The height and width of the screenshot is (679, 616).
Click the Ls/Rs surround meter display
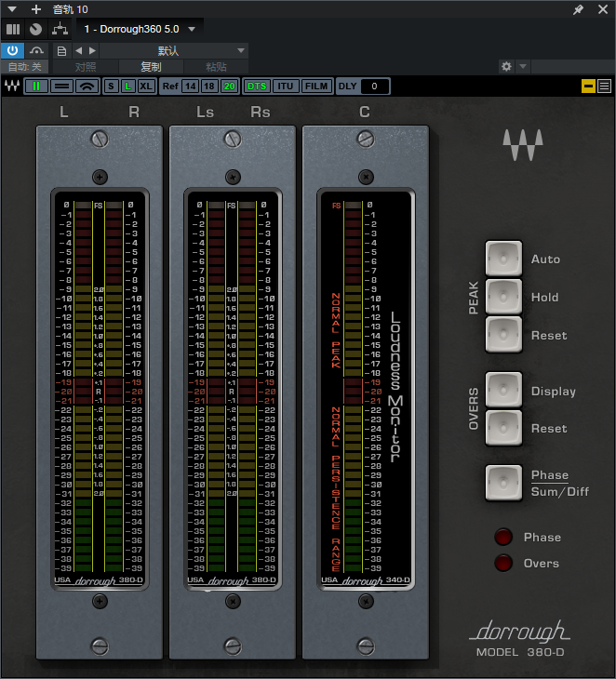click(233, 389)
